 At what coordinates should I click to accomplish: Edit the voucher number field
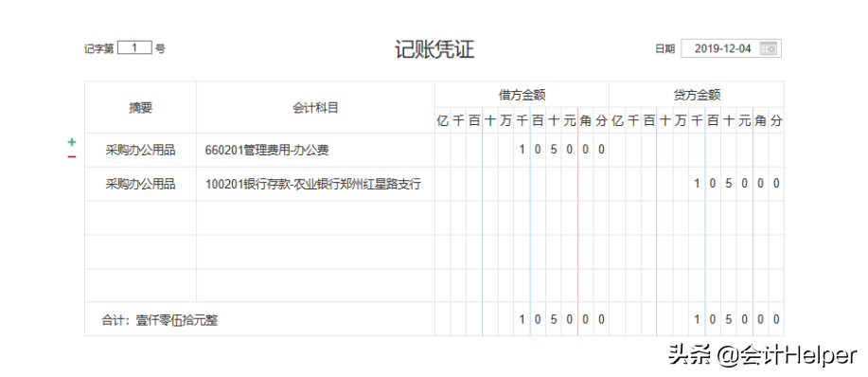134,48
